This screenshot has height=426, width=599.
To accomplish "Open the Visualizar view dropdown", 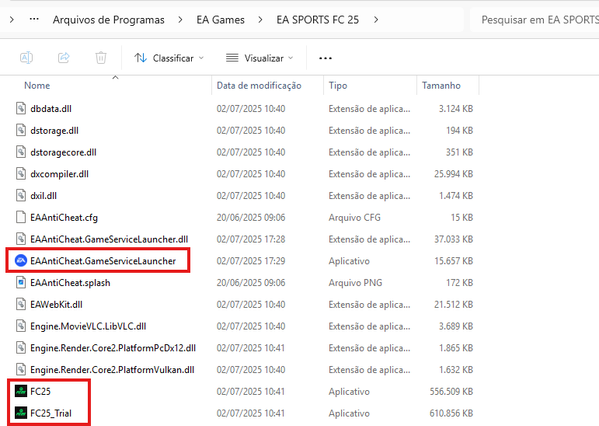I will [x=260, y=58].
